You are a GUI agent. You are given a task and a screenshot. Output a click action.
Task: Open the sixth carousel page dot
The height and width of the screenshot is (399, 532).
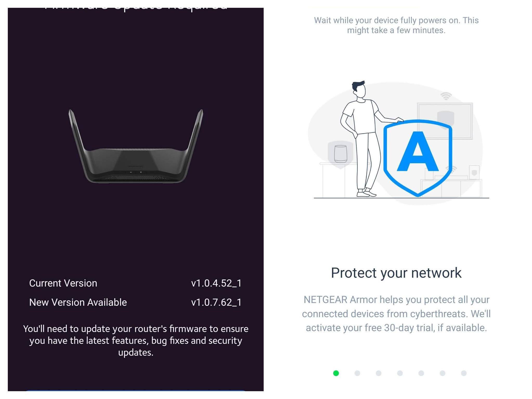443,373
